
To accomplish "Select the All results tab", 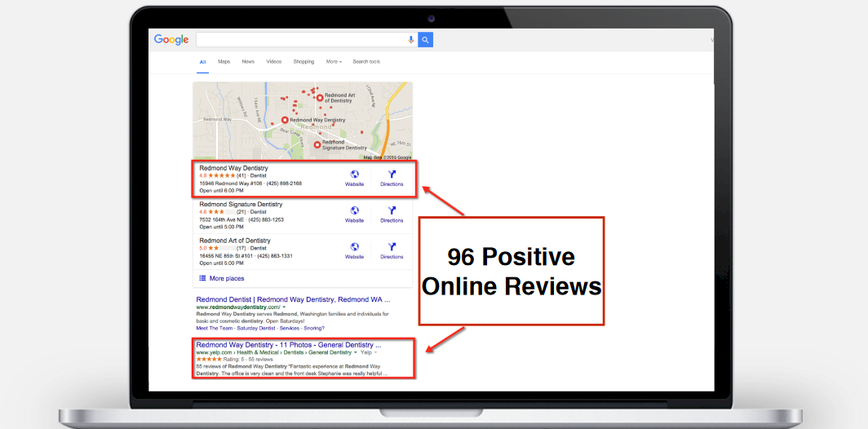I will [202, 62].
